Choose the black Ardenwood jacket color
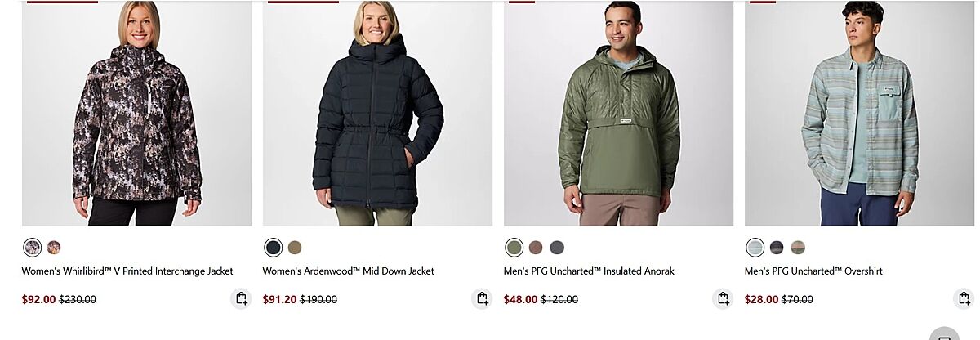Viewport: 980px width, 340px height. [274, 247]
